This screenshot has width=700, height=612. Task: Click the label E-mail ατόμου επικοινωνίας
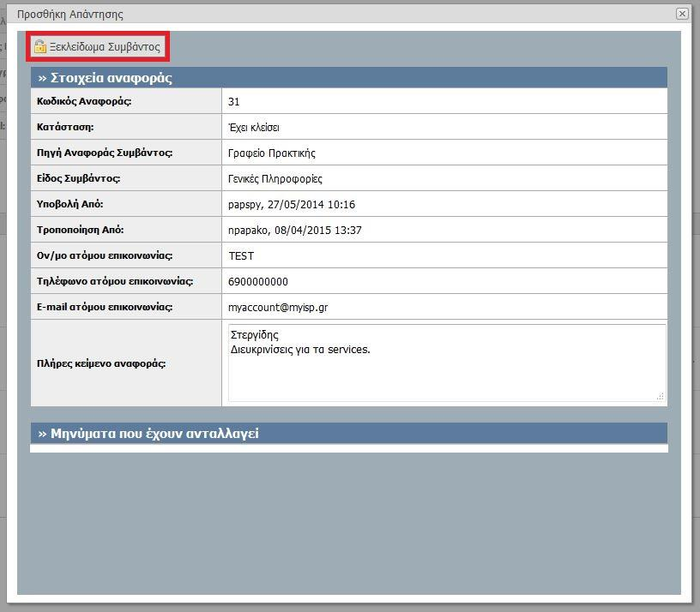(x=105, y=307)
